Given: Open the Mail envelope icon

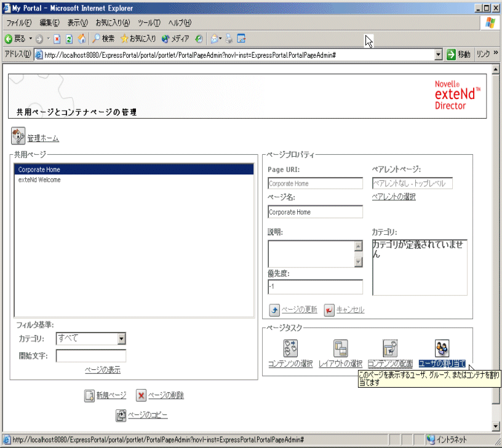Looking at the screenshot, I should pyautogui.click(x=214, y=39).
